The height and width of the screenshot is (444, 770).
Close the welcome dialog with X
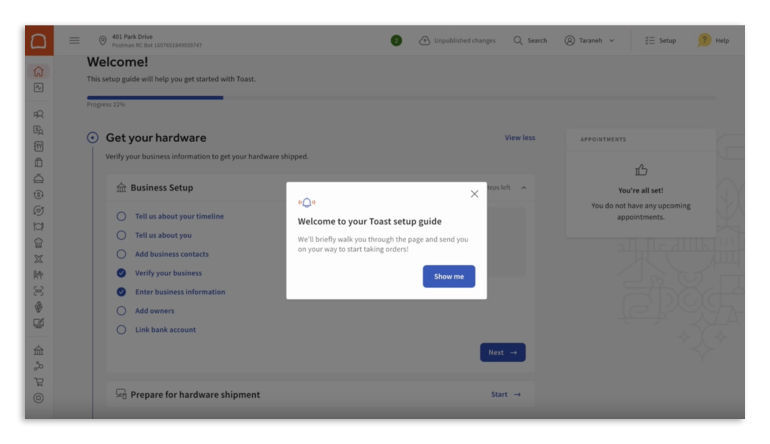[474, 194]
